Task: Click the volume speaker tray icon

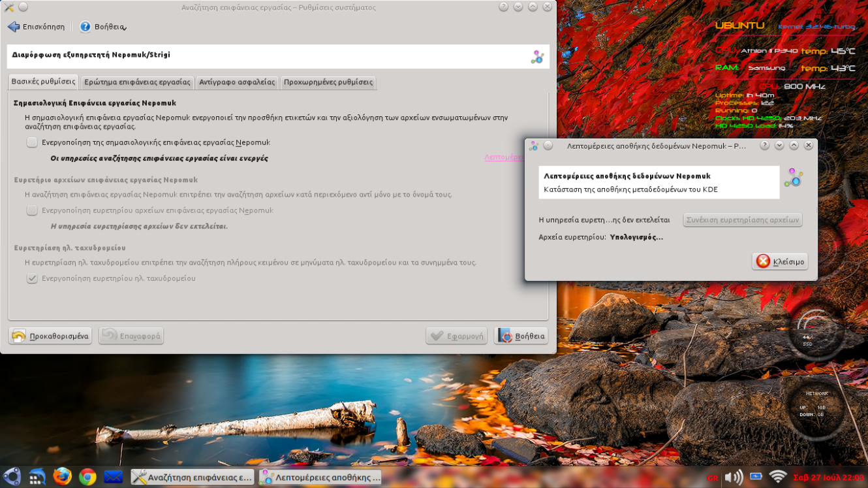Action: tap(733, 477)
